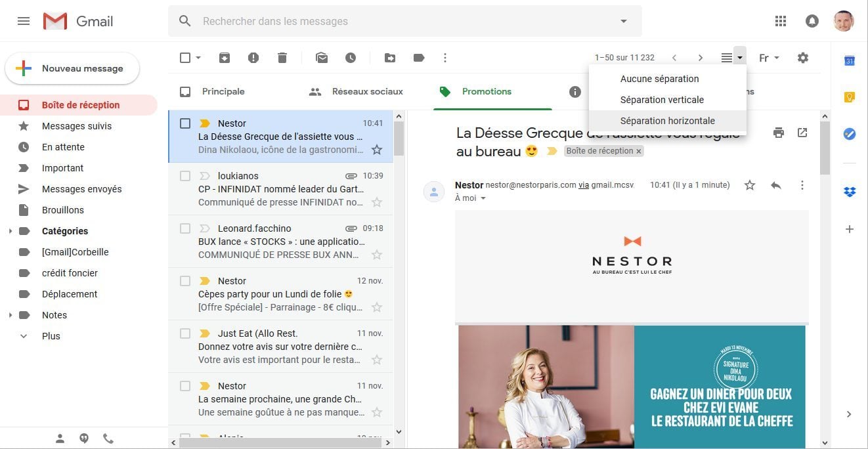Check the Leonard.facchino message checkbox
The width and height of the screenshot is (868, 449).
click(x=185, y=228)
